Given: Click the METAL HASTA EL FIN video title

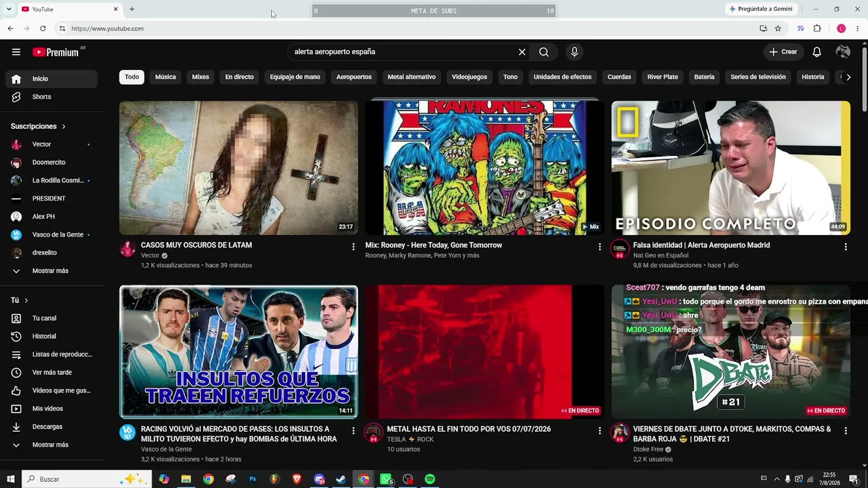Looking at the screenshot, I should click(x=469, y=429).
